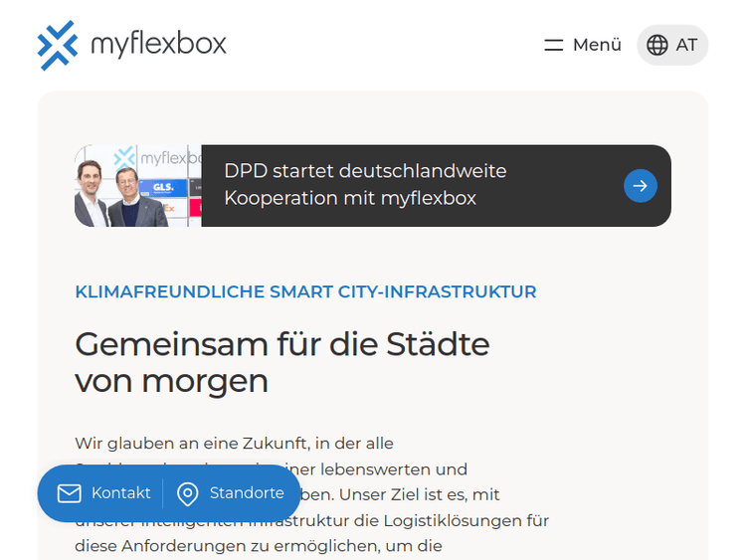Open the DPD Kooperation news headline
746x560 pixels.
(x=365, y=185)
